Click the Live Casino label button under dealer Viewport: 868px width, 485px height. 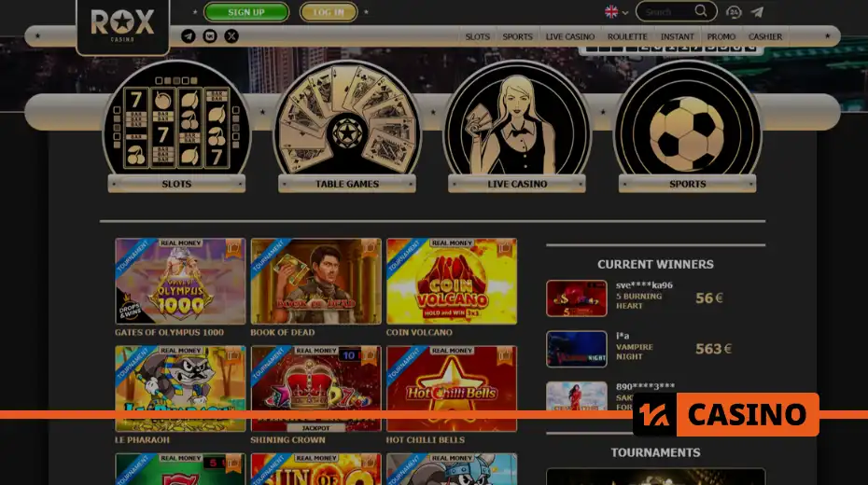click(517, 184)
